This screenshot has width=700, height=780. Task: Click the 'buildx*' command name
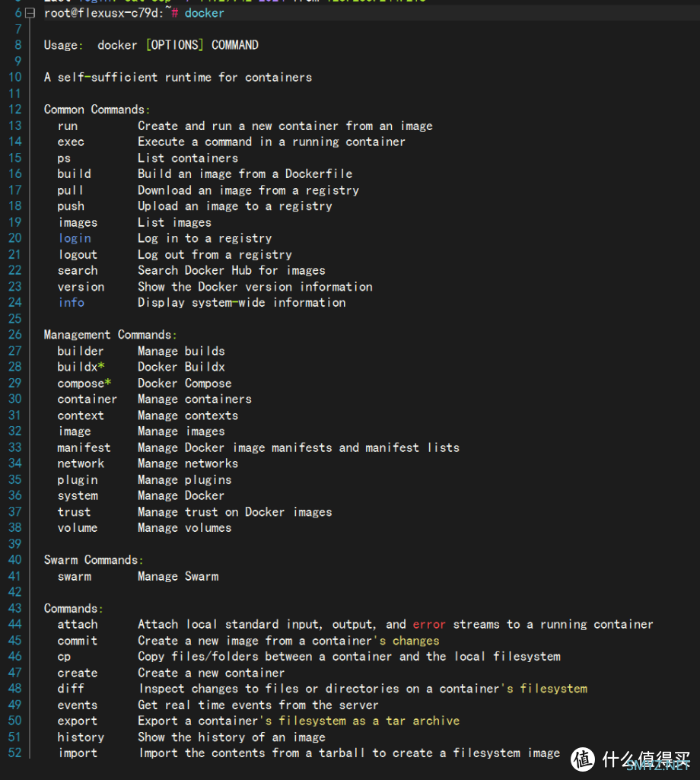tap(81, 367)
